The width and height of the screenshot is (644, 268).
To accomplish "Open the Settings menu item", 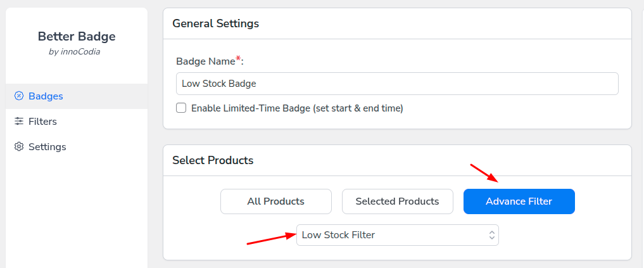I will pos(47,147).
